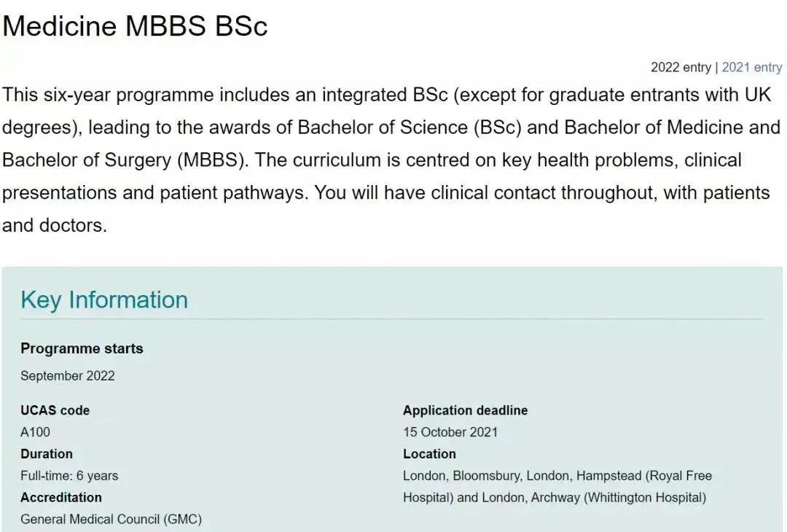Click the words "and doctors." in the description
The width and height of the screenshot is (787, 532).
[x=54, y=225]
